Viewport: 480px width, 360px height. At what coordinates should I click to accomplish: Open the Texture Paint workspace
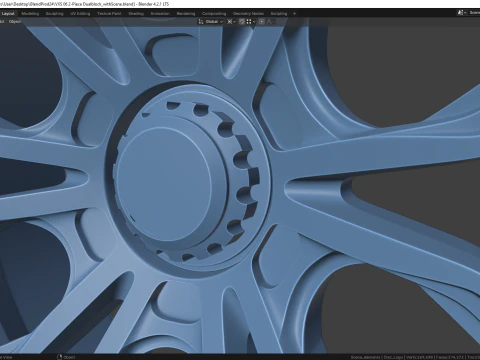point(109,14)
